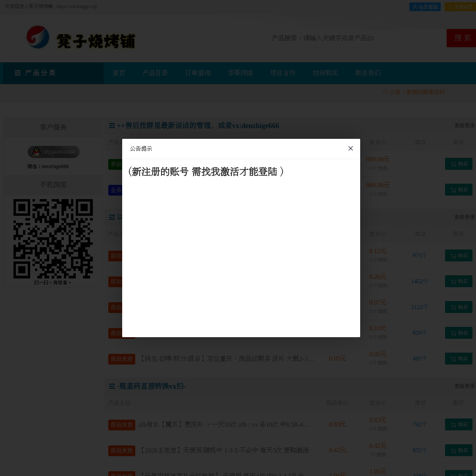Click 查看更多 in the 售后 section
476x476 pixels.
point(464,126)
